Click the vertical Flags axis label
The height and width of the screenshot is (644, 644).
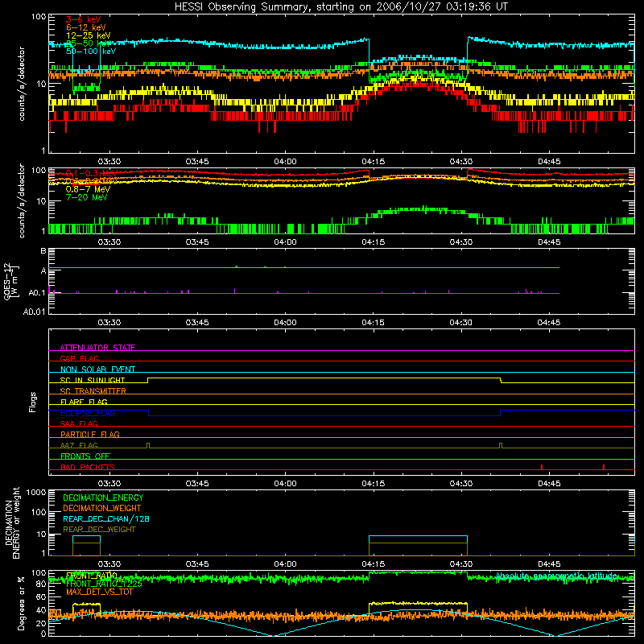pyautogui.click(x=32, y=402)
